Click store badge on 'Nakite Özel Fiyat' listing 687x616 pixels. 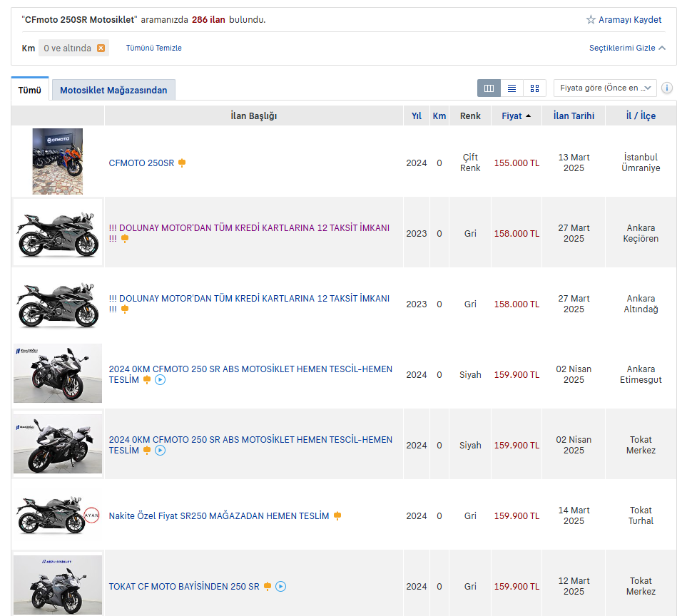tap(337, 515)
